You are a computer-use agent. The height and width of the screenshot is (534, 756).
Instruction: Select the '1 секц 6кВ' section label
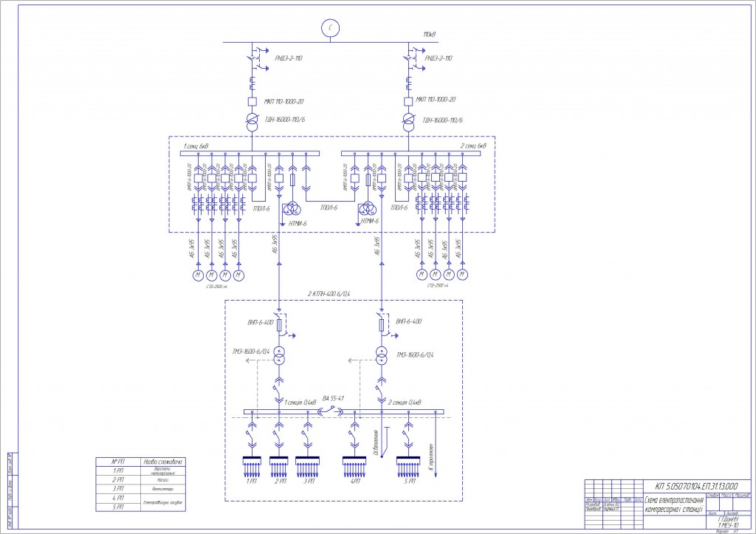tap(196, 146)
